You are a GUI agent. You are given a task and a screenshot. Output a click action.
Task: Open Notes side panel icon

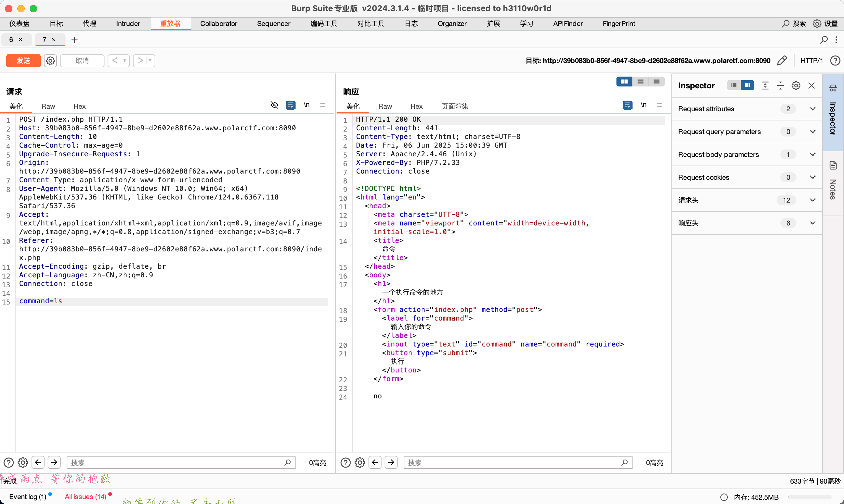pos(833,166)
